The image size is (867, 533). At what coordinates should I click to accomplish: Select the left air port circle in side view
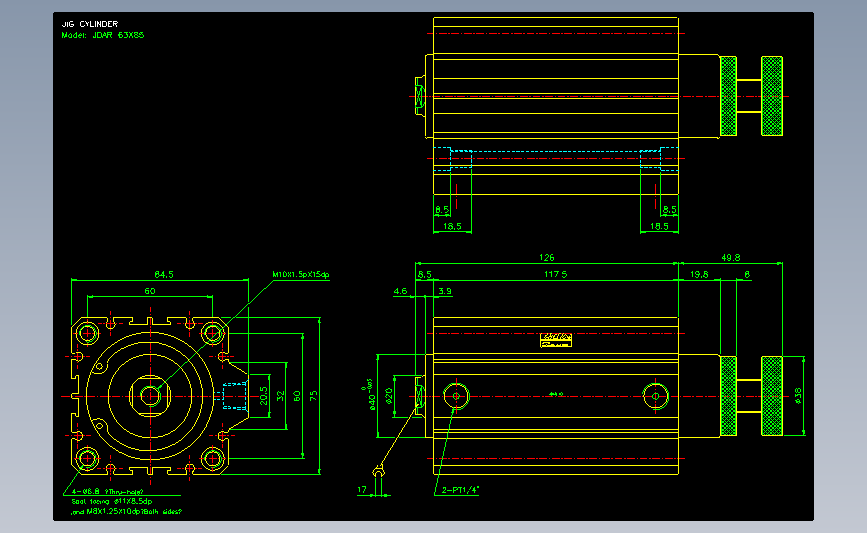tap(456, 396)
